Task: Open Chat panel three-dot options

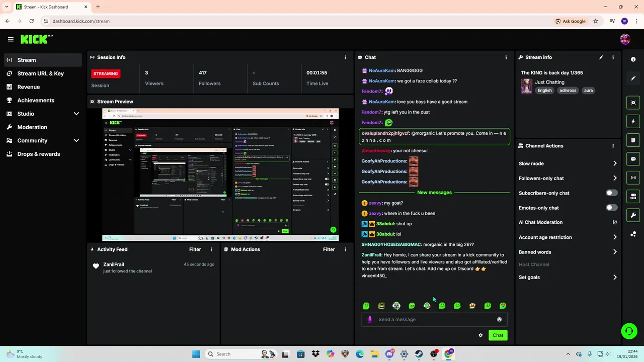Action: (x=506, y=57)
